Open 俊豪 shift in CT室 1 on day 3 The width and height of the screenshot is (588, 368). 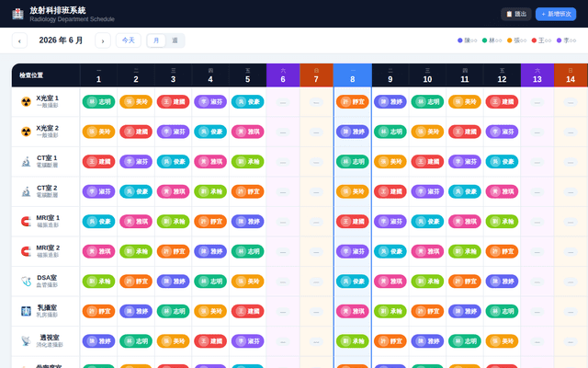(x=173, y=162)
